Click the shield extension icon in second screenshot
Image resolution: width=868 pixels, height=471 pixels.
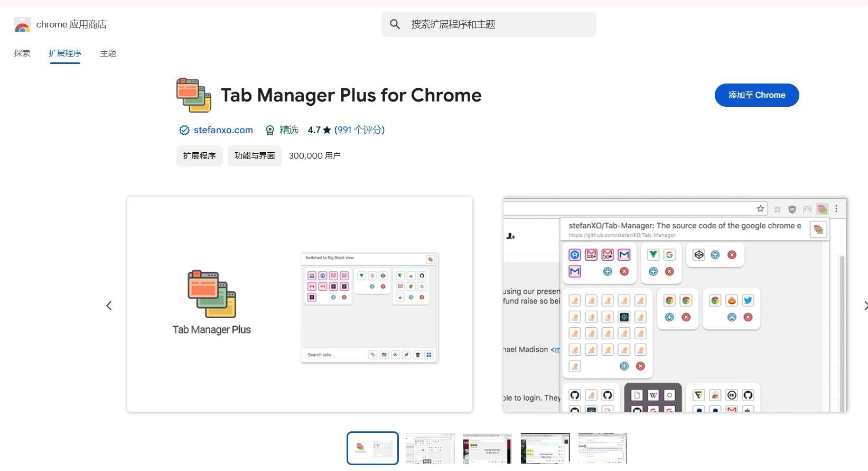(792, 209)
